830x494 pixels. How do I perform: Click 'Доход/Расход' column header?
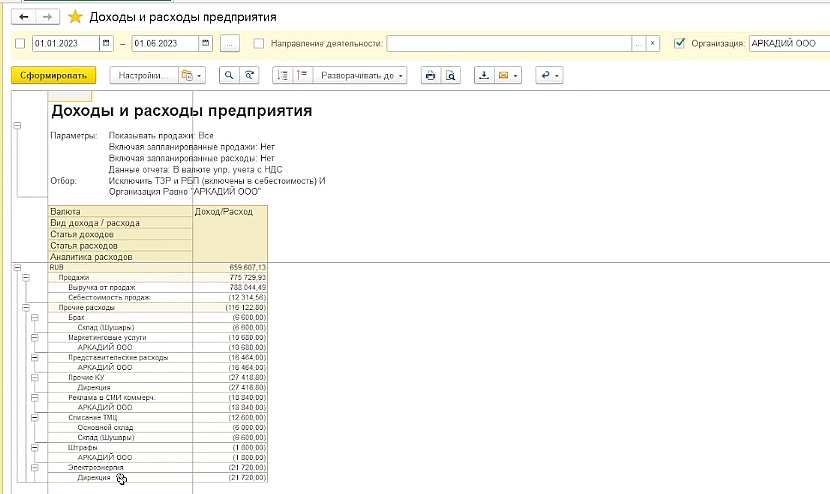point(230,233)
